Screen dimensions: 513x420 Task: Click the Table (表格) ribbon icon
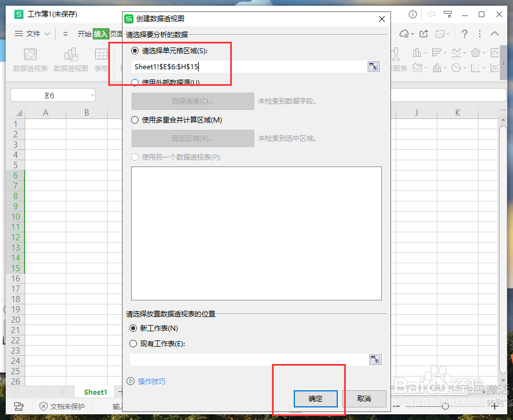click(101, 54)
